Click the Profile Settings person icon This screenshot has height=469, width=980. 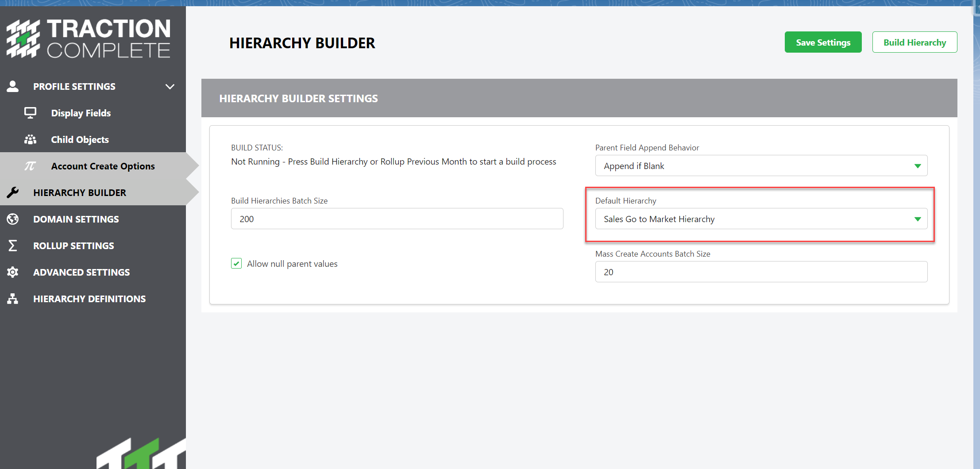13,86
